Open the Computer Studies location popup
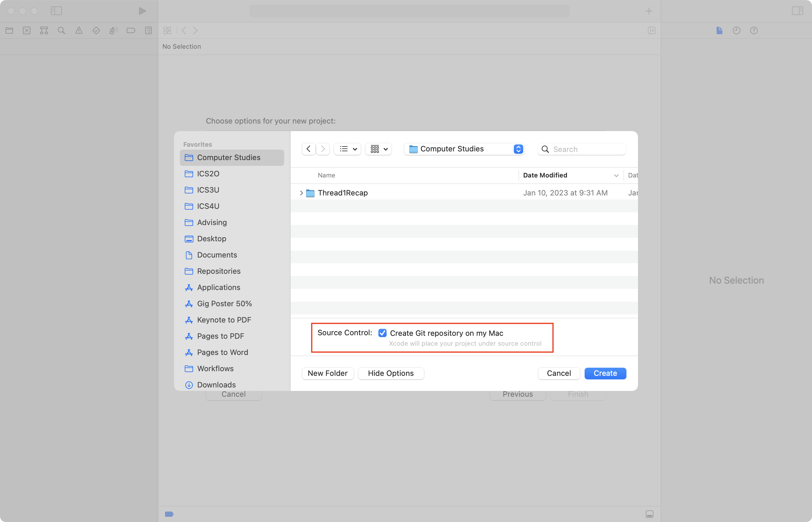 464,149
